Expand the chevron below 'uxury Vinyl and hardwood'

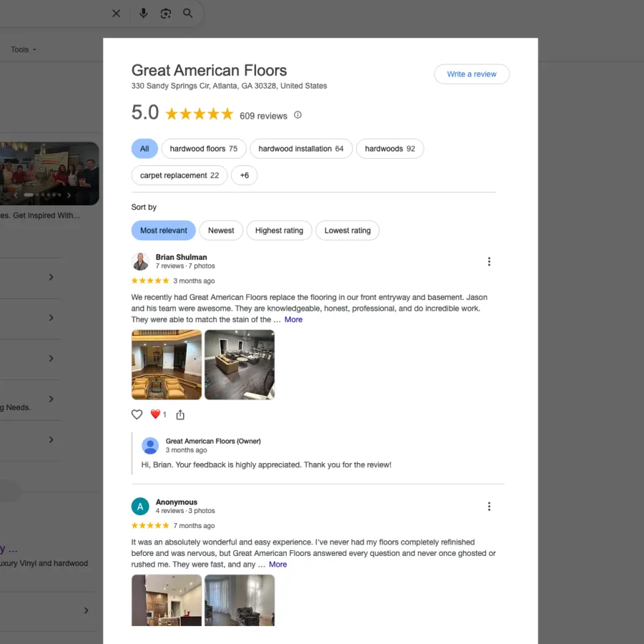86,610
